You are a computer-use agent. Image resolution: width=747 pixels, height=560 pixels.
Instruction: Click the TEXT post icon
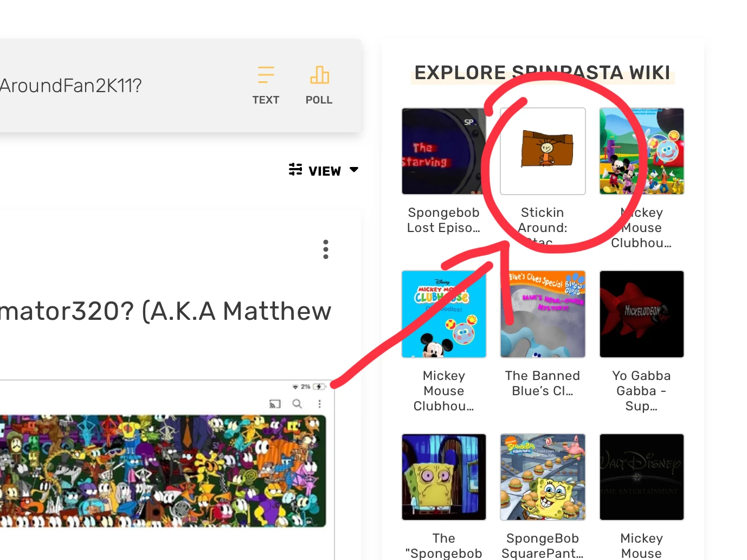coord(266,75)
